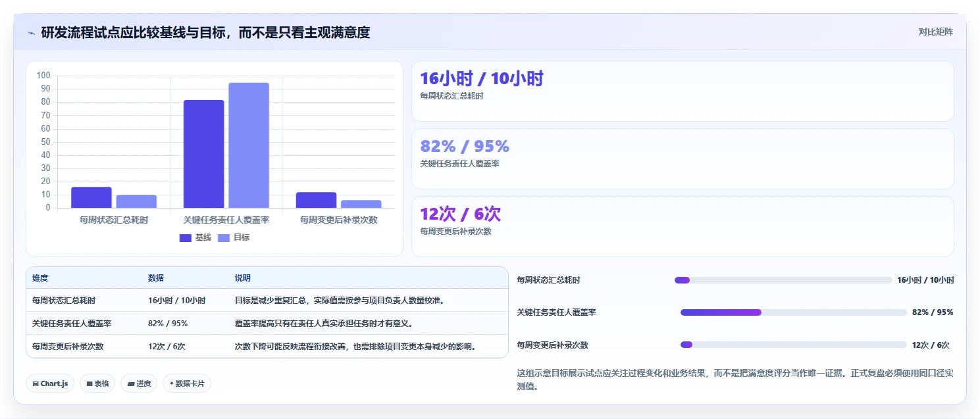Click the 维度 table column header
The image size is (980, 419).
[40, 278]
